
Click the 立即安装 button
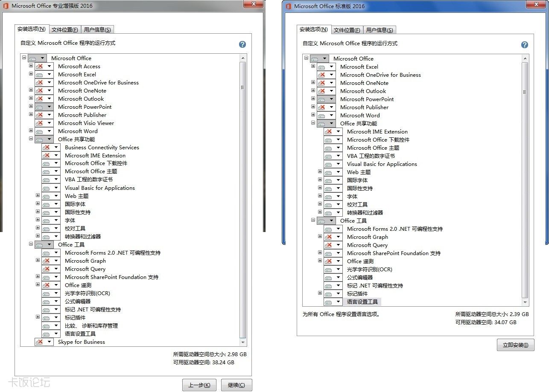pos(516,345)
